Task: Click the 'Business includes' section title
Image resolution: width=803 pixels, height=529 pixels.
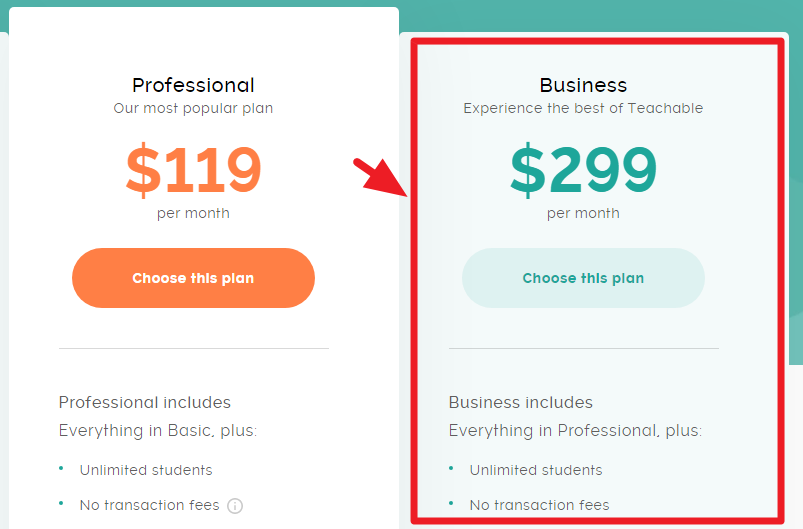Action: coord(520,402)
